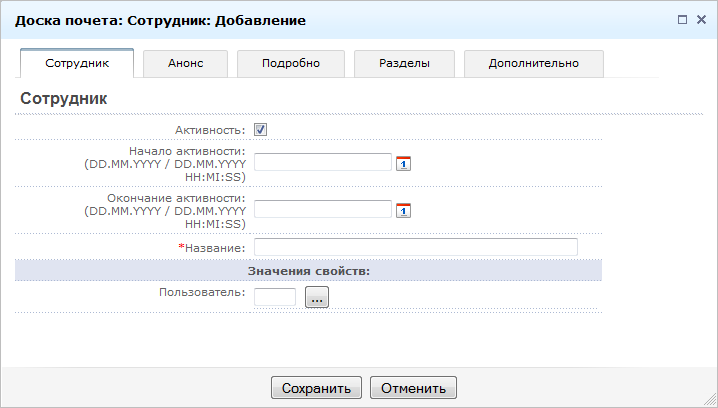The image size is (718, 408).
Task: Switch to the Анонс tab
Action: 185,63
